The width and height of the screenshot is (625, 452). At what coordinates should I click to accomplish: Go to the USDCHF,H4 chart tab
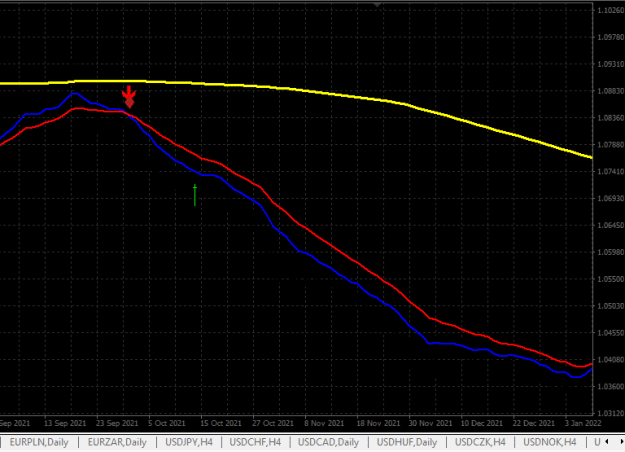click(x=255, y=442)
